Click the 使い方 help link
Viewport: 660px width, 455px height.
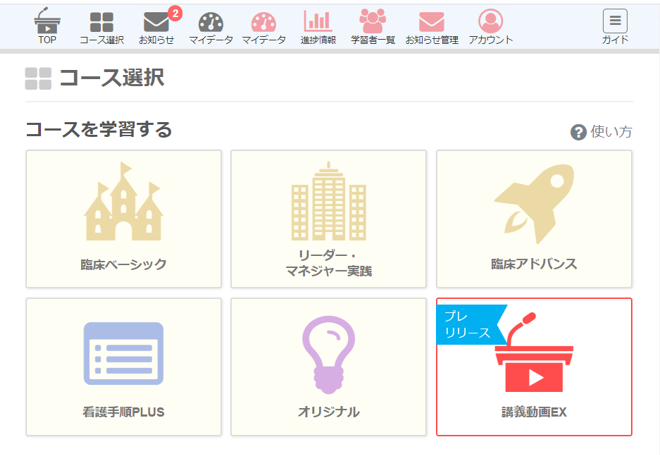coord(601,132)
